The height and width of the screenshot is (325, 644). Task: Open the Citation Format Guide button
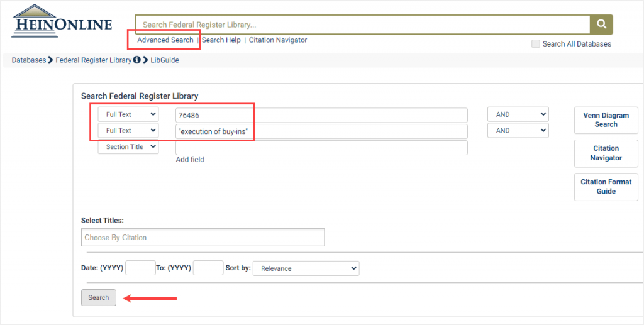tap(606, 186)
